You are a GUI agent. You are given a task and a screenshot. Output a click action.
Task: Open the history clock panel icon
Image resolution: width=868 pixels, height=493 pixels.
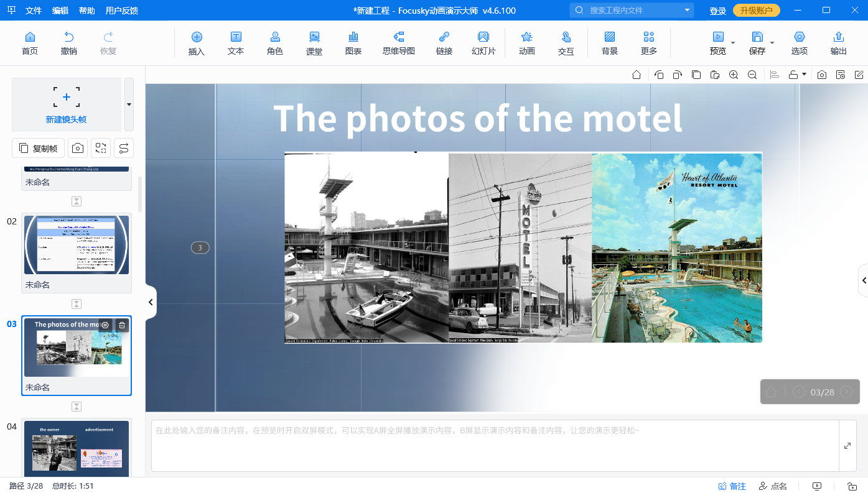(841, 75)
